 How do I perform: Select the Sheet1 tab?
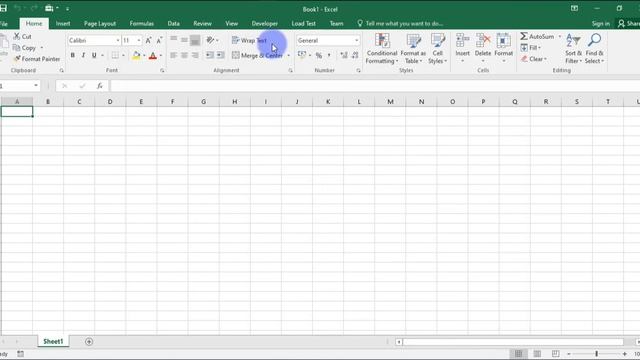coord(53,342)
